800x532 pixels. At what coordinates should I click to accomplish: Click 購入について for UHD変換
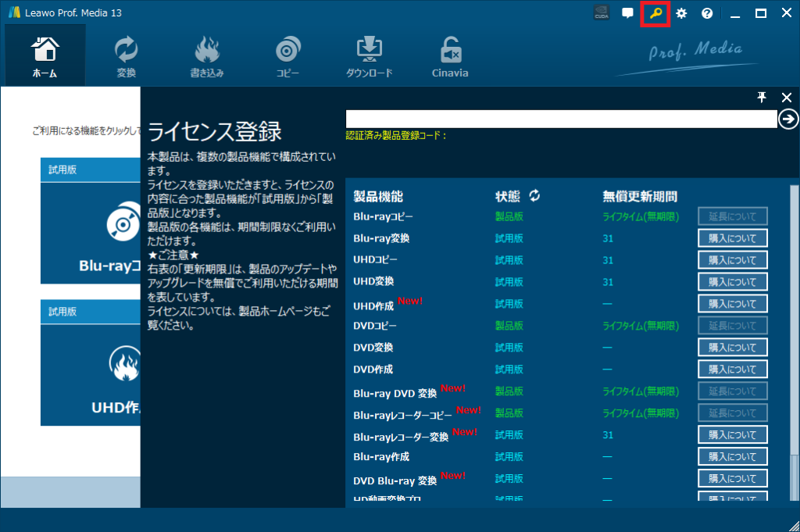[733, 282]
